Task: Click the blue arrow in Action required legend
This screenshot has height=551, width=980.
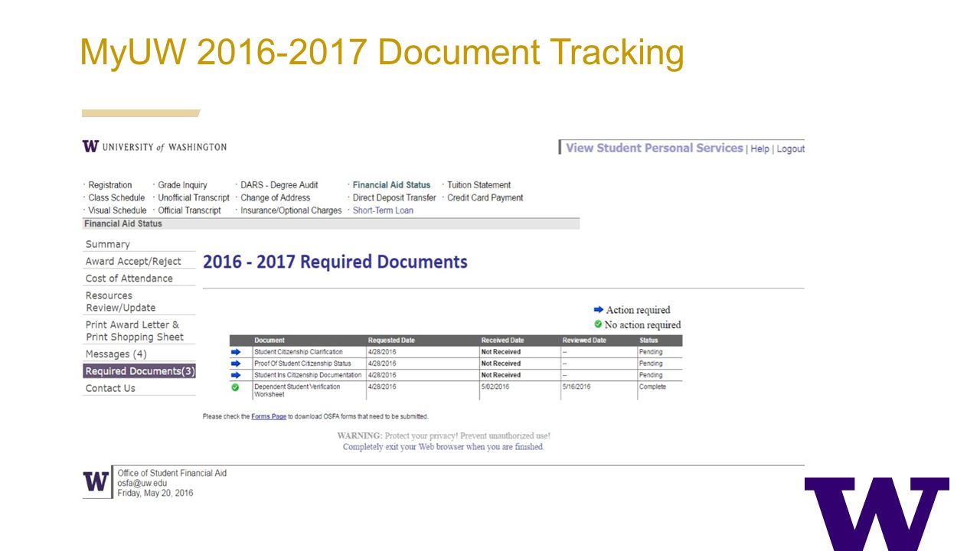Action: coord(598,309)
